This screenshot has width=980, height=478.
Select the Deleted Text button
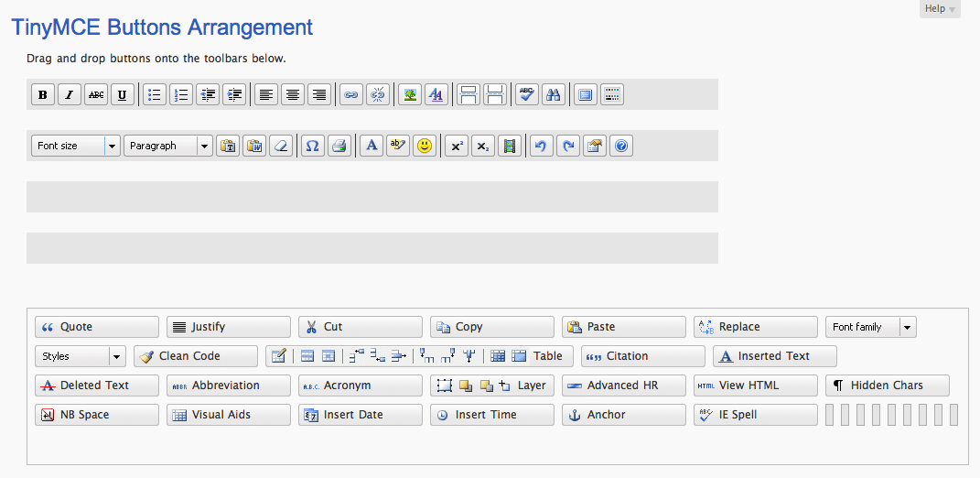click(97, 386)
